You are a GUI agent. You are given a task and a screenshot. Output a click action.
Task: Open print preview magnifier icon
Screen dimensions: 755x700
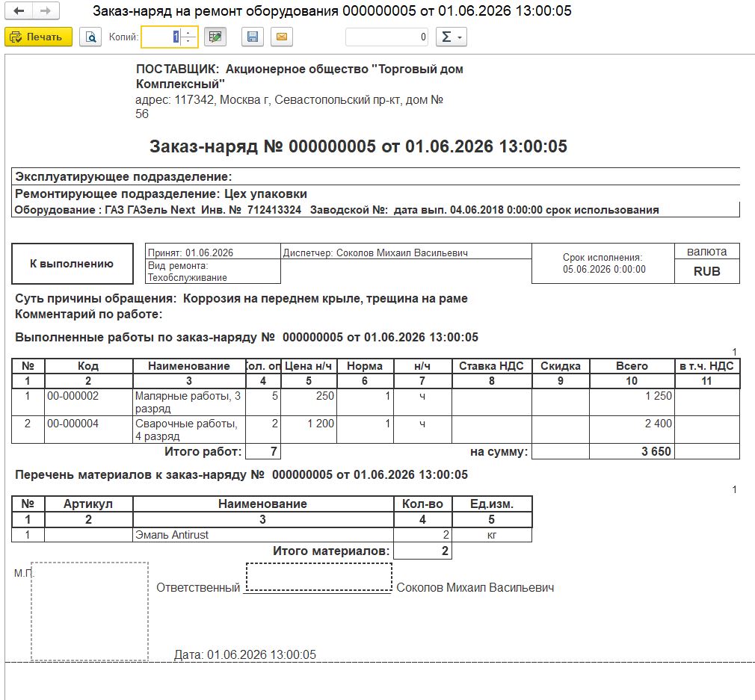click(x=90, y=37)
